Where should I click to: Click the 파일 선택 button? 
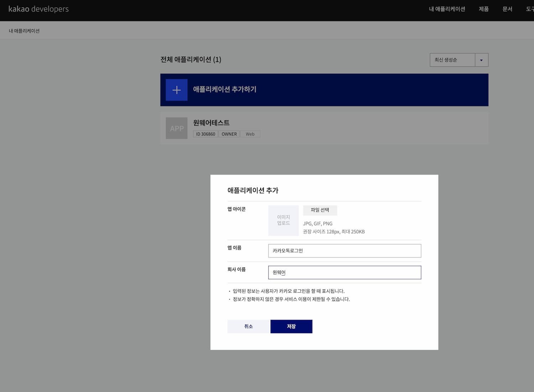point(320,210)
